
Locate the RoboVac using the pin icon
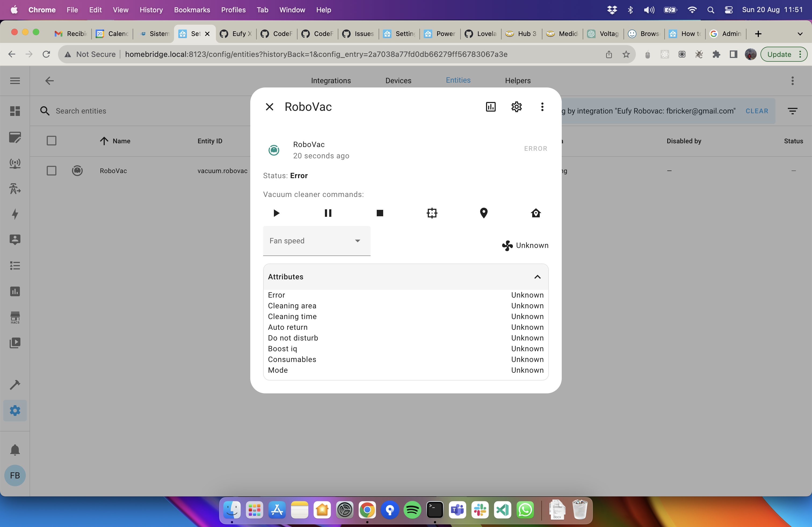tap(483, 213)
